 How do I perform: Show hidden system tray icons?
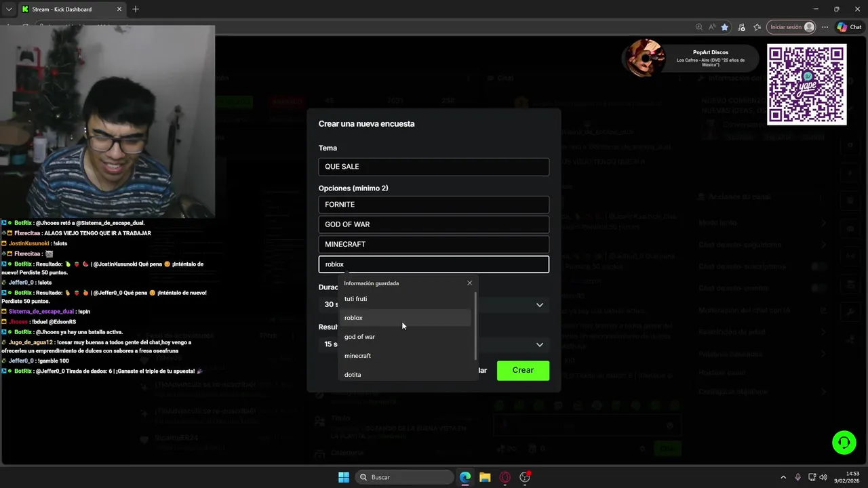click(783, 477)
